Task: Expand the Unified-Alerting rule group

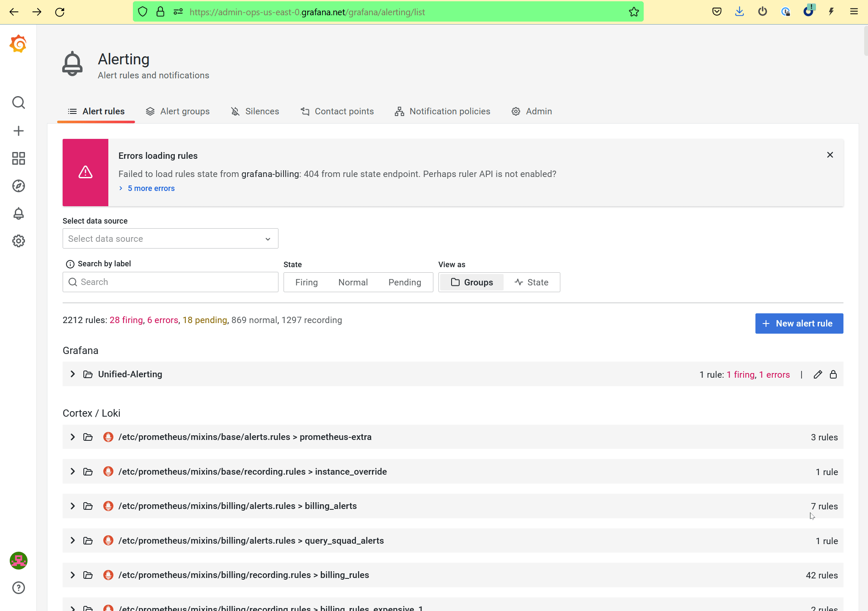Action: point(72,374)
